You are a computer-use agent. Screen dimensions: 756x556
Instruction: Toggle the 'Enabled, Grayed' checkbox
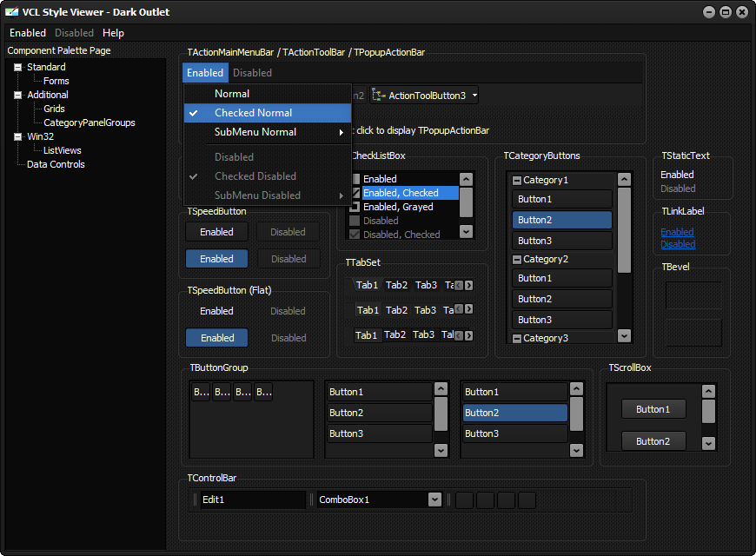[x=355, y=207]
